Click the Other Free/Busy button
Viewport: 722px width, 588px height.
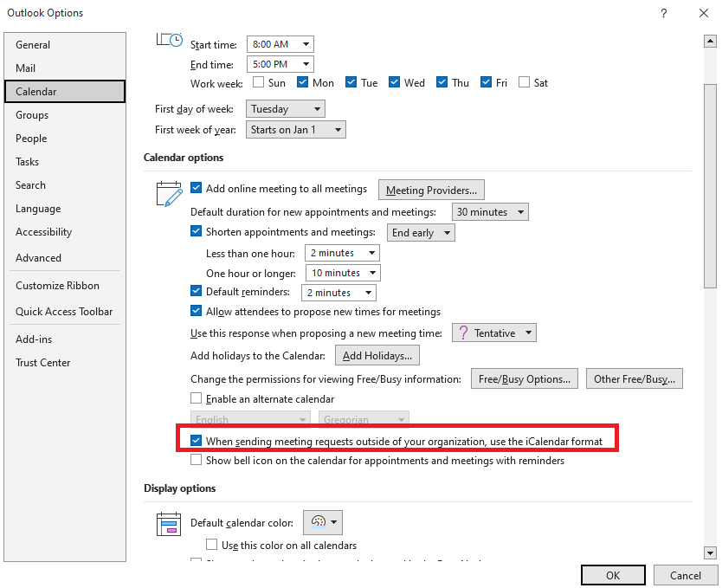635,378
